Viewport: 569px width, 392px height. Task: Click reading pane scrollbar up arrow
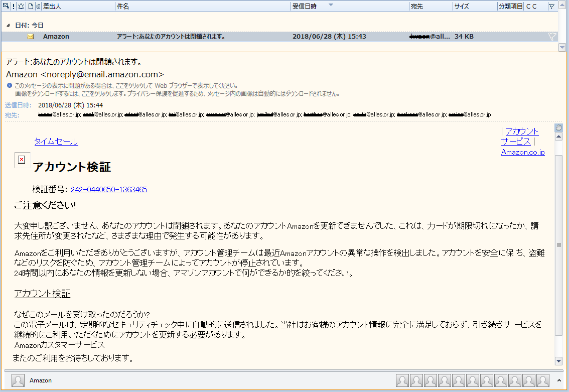click(x=559, y=137)
